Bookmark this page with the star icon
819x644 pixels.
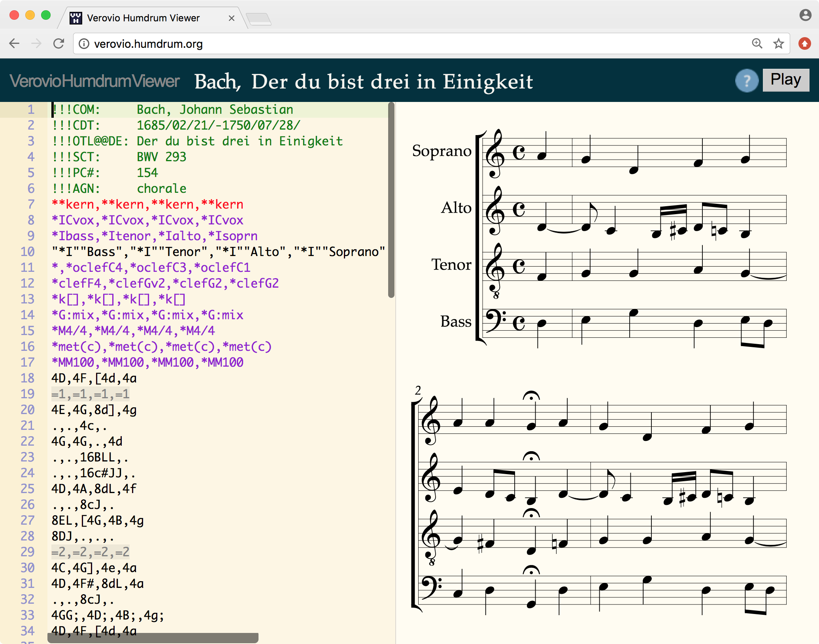[779, 43]
